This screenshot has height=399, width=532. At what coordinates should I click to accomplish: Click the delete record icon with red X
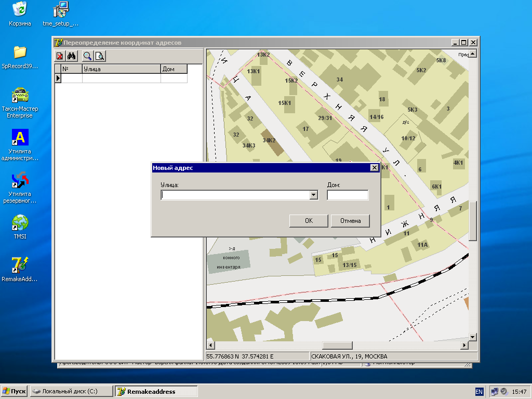pyautogui.click(x=60, y=56)
